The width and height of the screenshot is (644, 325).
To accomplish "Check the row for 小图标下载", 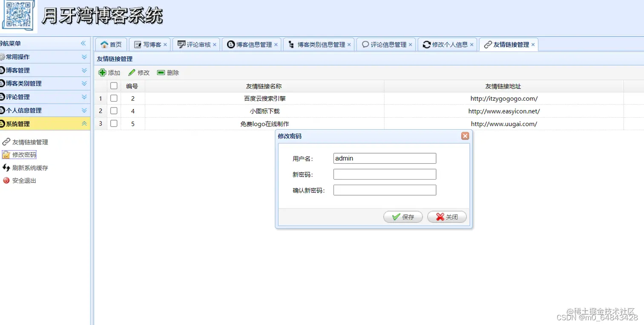I will 114,111.
